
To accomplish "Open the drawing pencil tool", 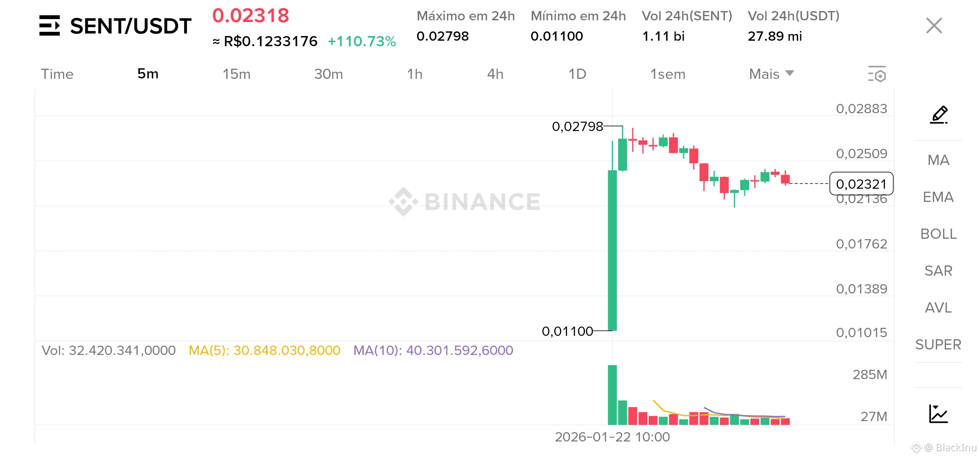I will [938, 114].
